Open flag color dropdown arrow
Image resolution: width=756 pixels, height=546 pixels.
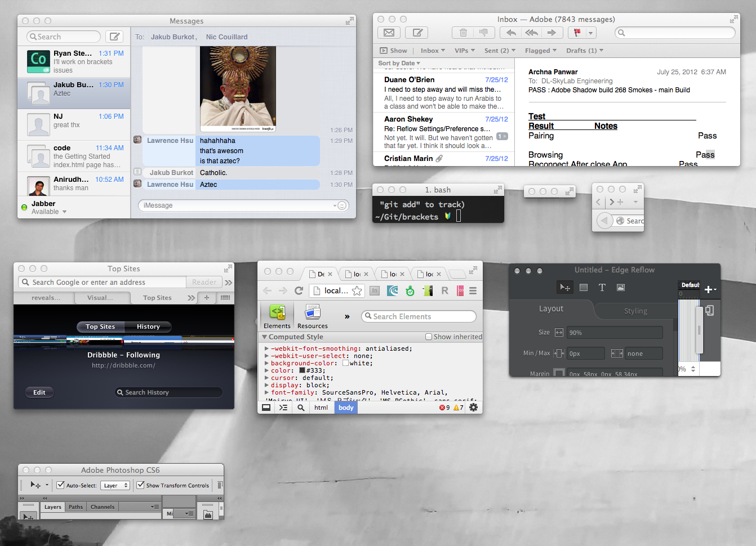pos(590,33)
